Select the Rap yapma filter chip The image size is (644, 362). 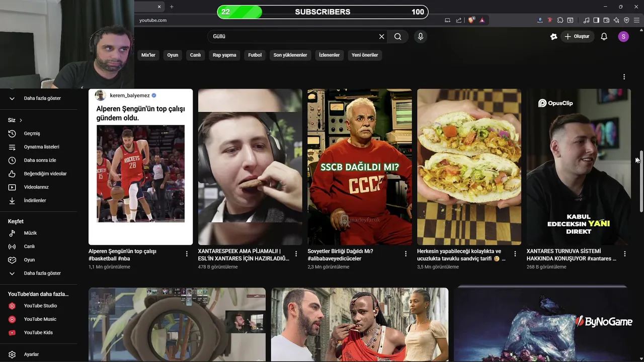(224, 55)
